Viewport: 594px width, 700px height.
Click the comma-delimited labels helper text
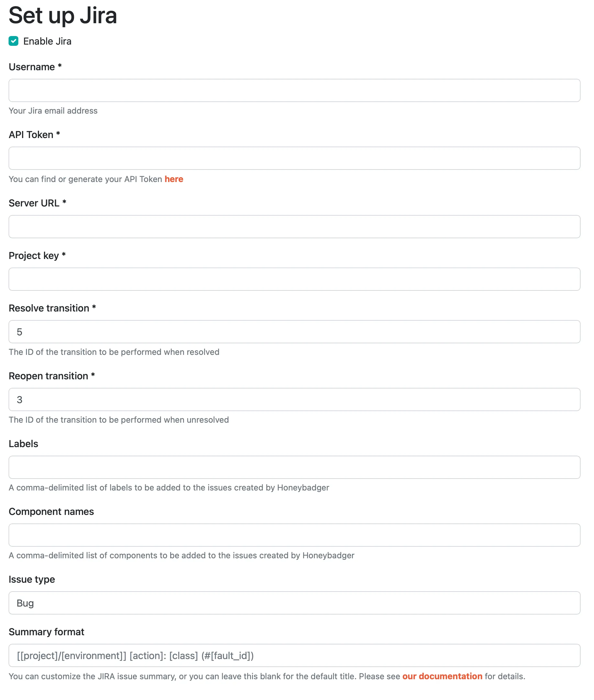168,487
